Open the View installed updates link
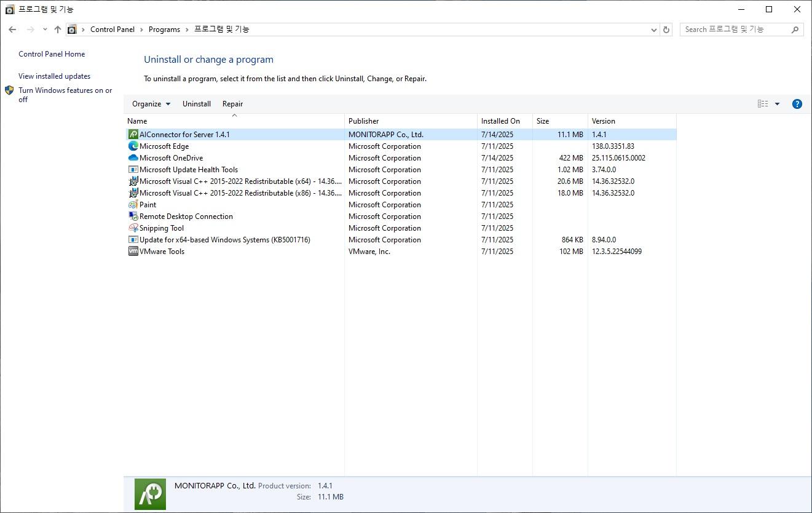812x513 pixels. (54, 76)
